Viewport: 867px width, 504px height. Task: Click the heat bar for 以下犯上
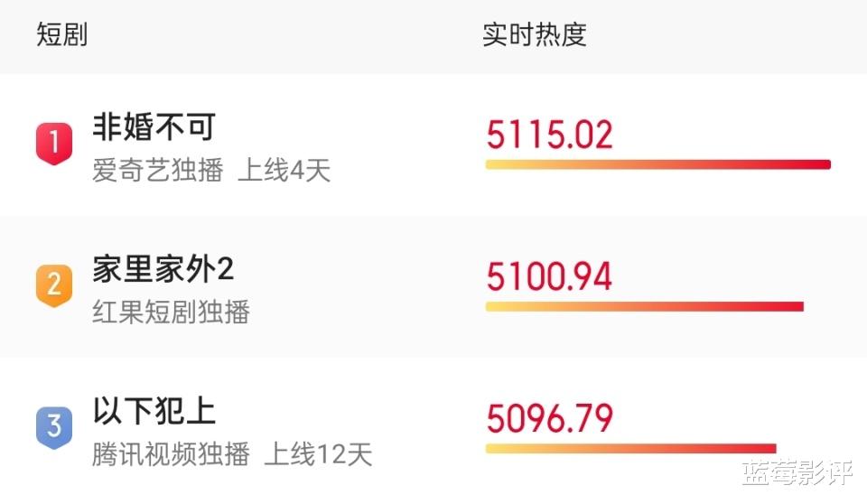click(630, 448)
